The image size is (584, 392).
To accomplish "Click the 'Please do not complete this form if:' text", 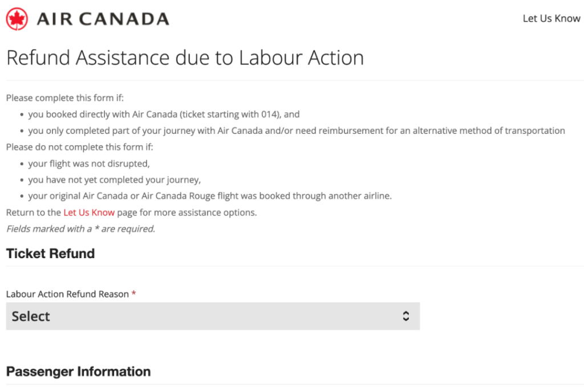I will click(79, 147).
